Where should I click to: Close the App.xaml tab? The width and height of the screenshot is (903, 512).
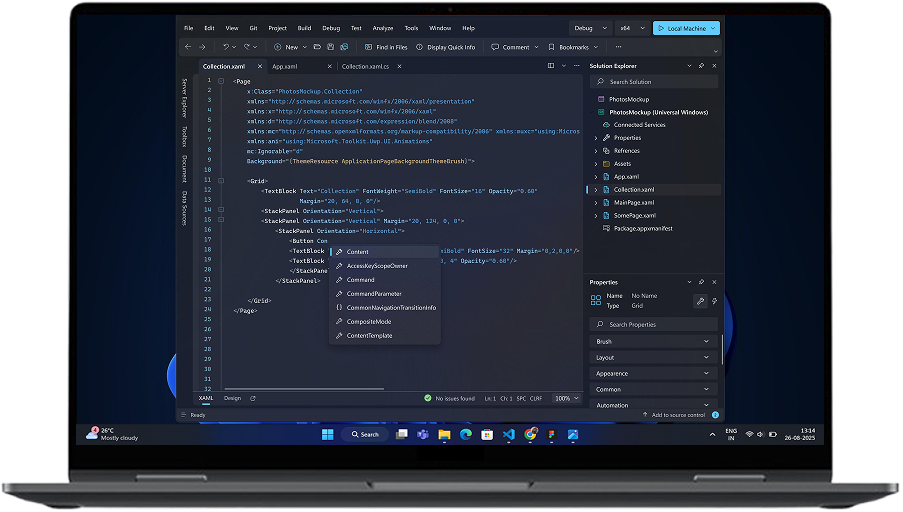click(329, 66)
